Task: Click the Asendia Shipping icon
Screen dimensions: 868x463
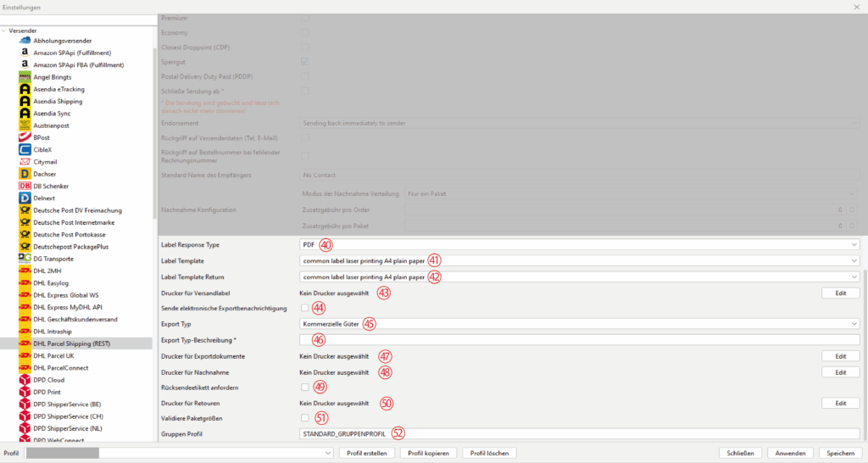Action: 25,102
